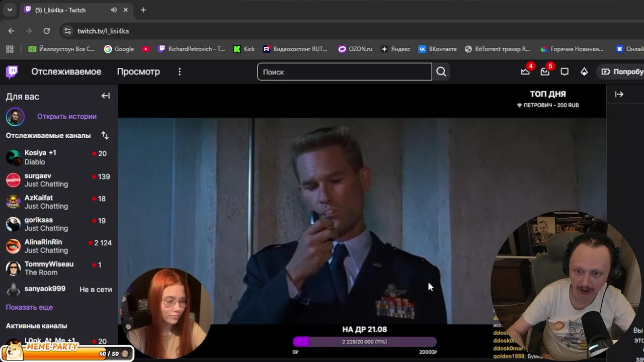The width and height of the screenshot is (644, 362).
Task: Open the Google bookmark
Action: [x=119, y=49]
